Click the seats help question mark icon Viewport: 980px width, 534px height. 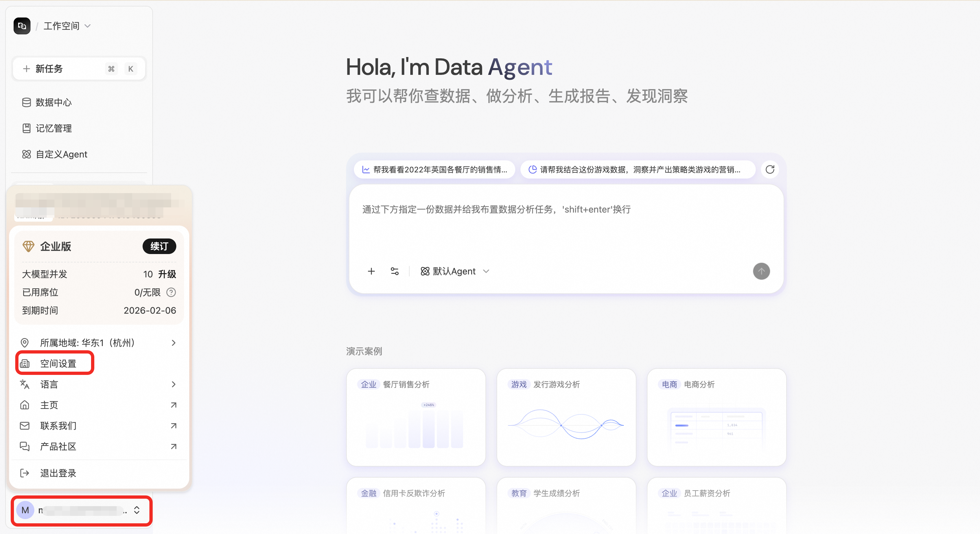coord(171,292)
